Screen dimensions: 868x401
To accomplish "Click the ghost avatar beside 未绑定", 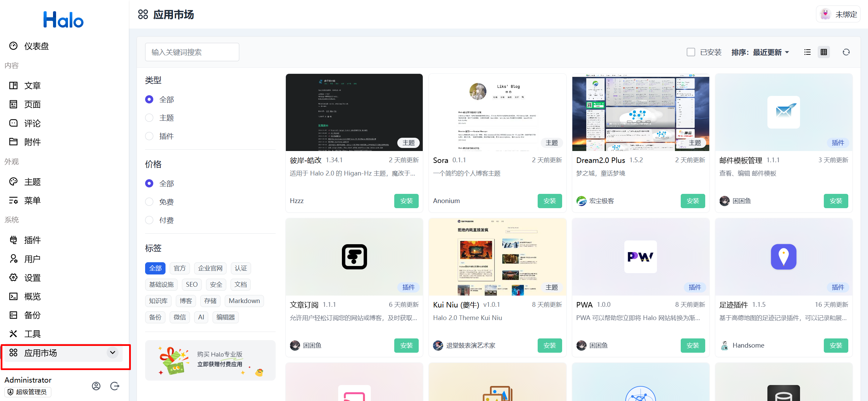I will coord(825,14).
